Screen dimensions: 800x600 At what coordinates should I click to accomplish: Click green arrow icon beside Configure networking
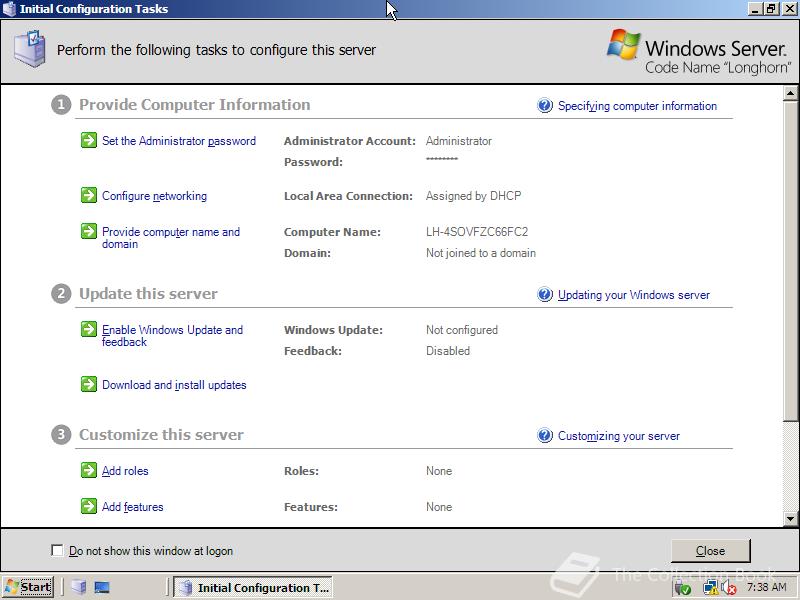[89, 195]
